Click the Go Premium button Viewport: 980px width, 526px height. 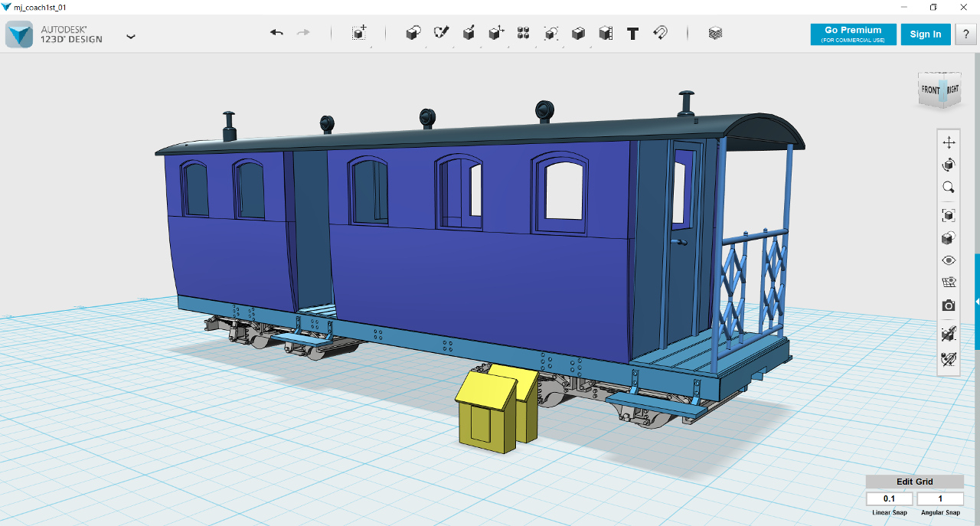pyautogui.click(x=853, y=34)
